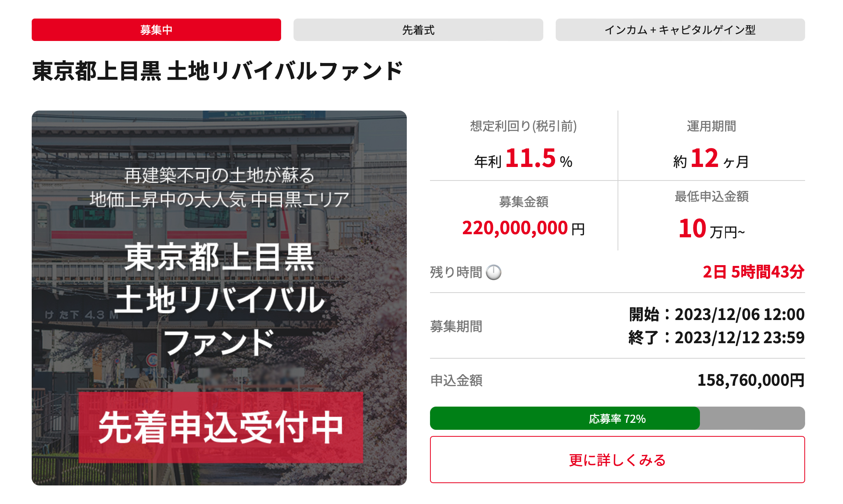Click the 先着申込受付中 red banner on the image

pyautogui.click(x=221, y=427)
